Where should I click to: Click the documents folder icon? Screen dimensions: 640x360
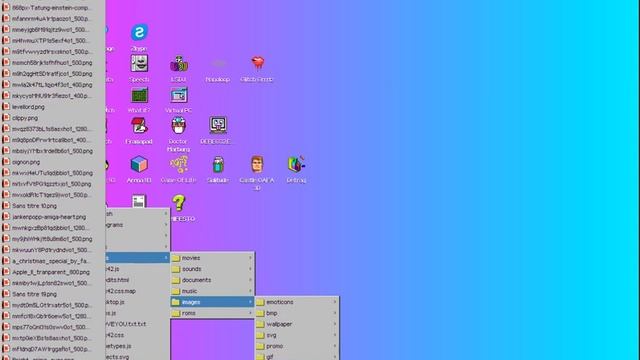pyautogui.click(x=176, y=280)
